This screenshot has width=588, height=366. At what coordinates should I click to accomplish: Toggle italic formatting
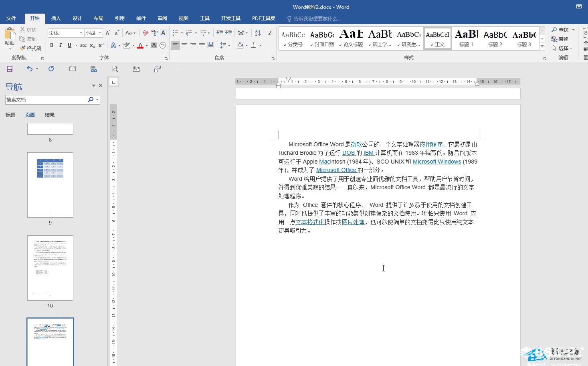tap(61, 45)
